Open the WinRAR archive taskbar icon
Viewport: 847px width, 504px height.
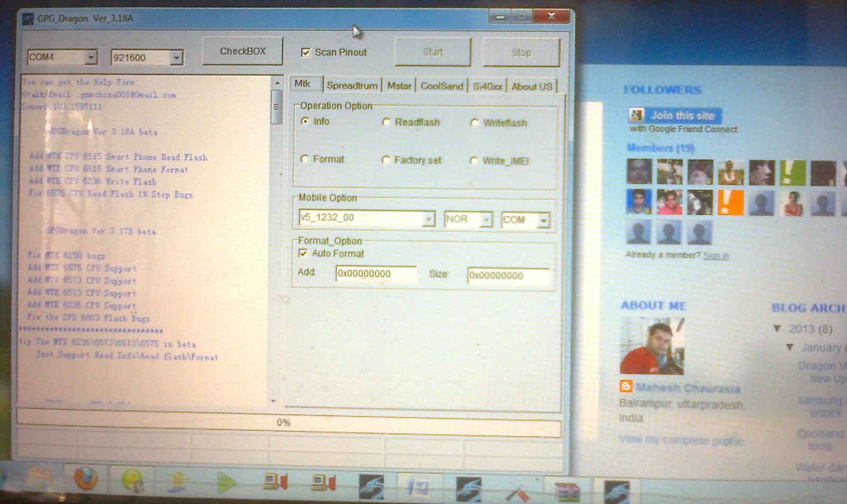[566, 491]
